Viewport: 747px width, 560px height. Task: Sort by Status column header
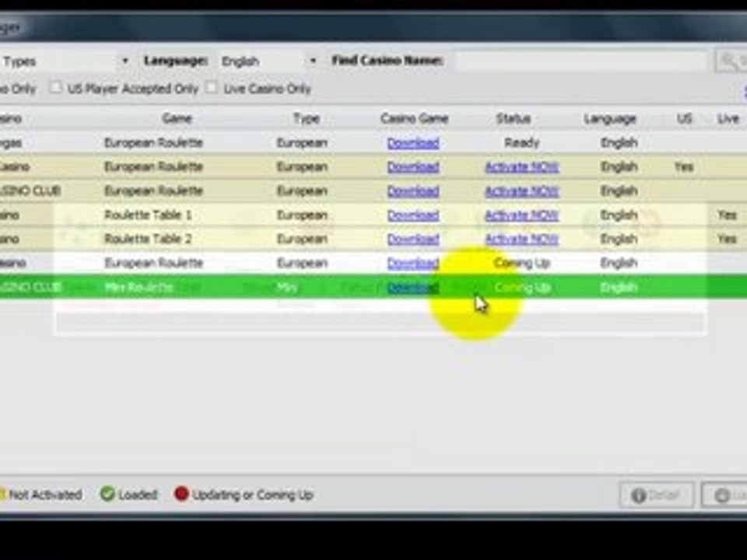click(x=513, y=118)
